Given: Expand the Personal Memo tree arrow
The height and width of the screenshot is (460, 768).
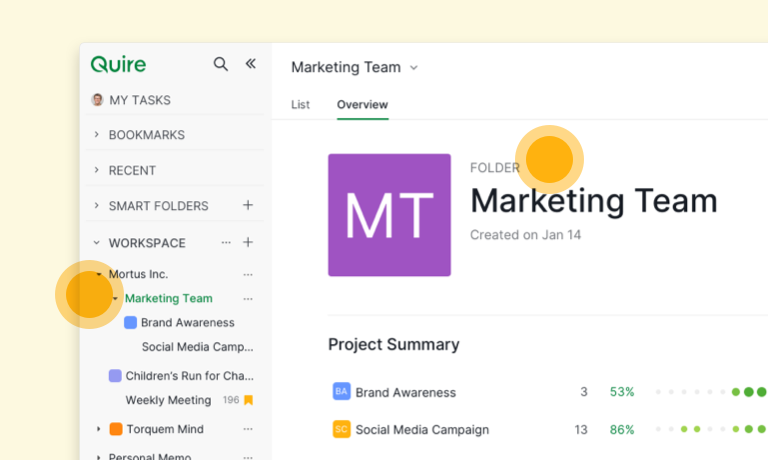Looking at the screenshot, I should point(98,457).
